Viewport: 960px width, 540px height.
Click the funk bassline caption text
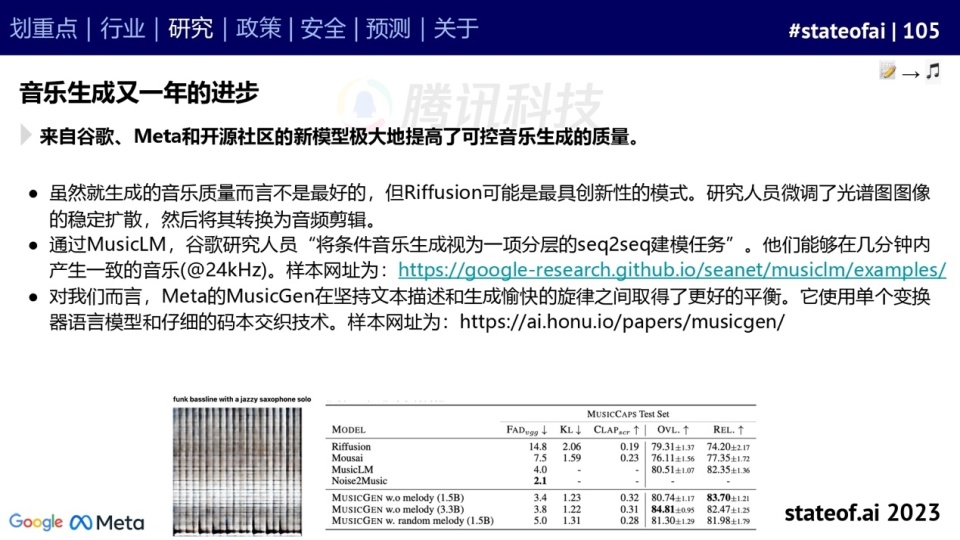(242, 399)
